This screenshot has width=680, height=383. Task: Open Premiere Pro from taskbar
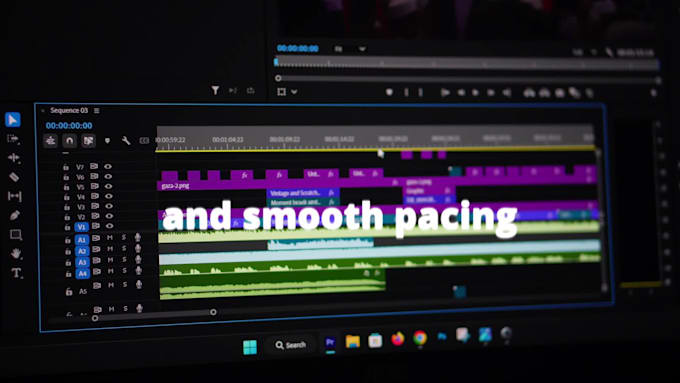point(330,343)
